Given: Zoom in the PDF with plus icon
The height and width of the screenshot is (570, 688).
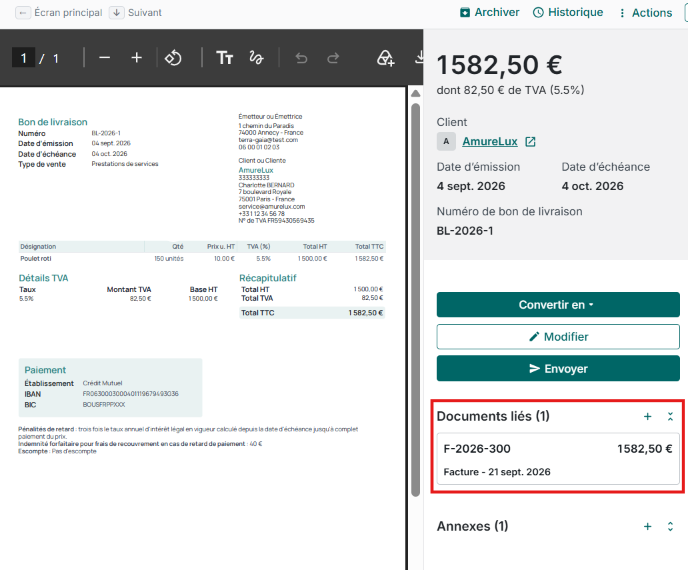Looking at the screenshot, I should [x=136, y=57].
